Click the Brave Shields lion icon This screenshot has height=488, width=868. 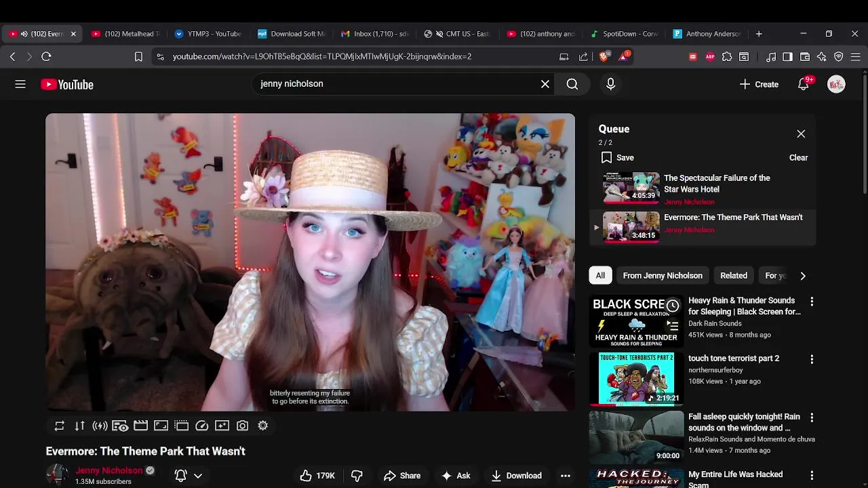tap(604, 56)
